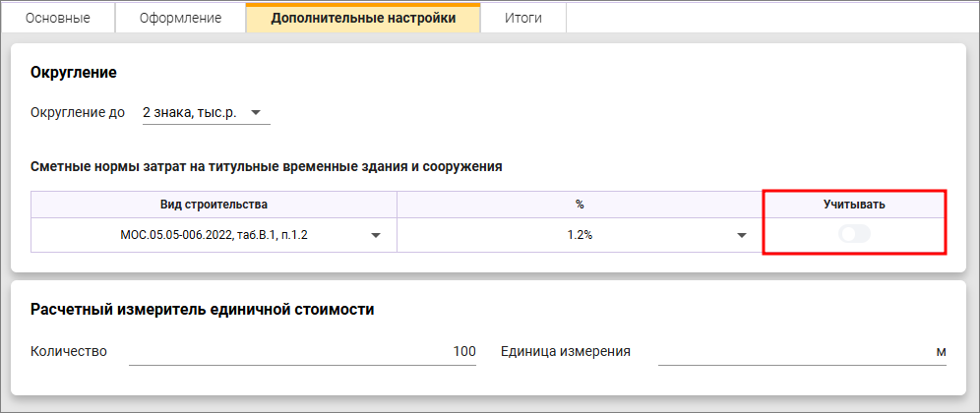Click the Округление до label
980x413 pixels.
(78, 113)
